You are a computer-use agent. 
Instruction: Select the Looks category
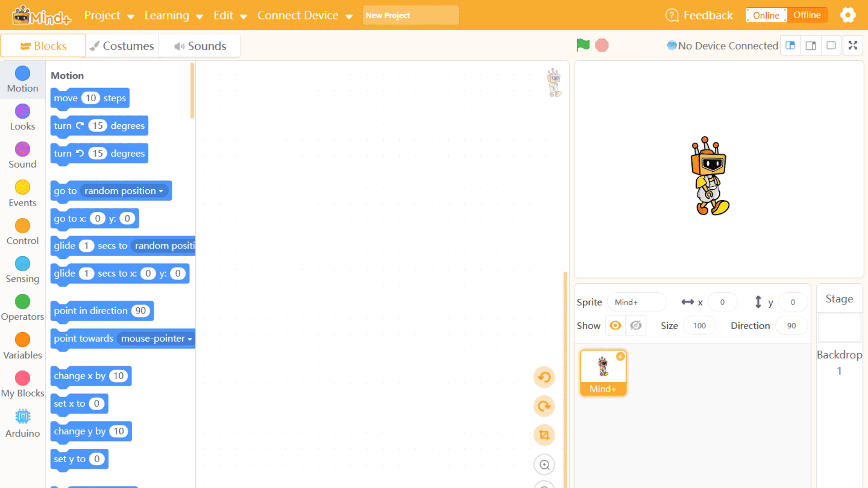click(23, 118)
